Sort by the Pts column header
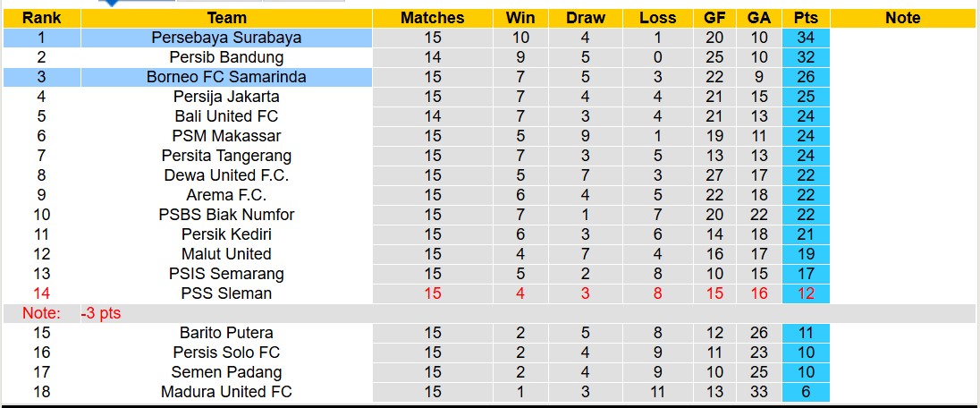This screenshot has height=408, width=980. click(x=805, y=18)
